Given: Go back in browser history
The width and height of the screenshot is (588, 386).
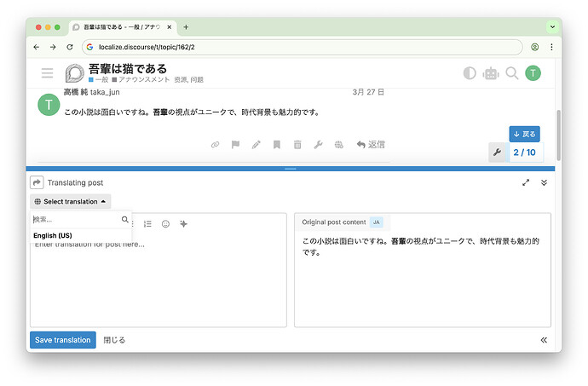Looking at the screenshot, I should point(37,47).
